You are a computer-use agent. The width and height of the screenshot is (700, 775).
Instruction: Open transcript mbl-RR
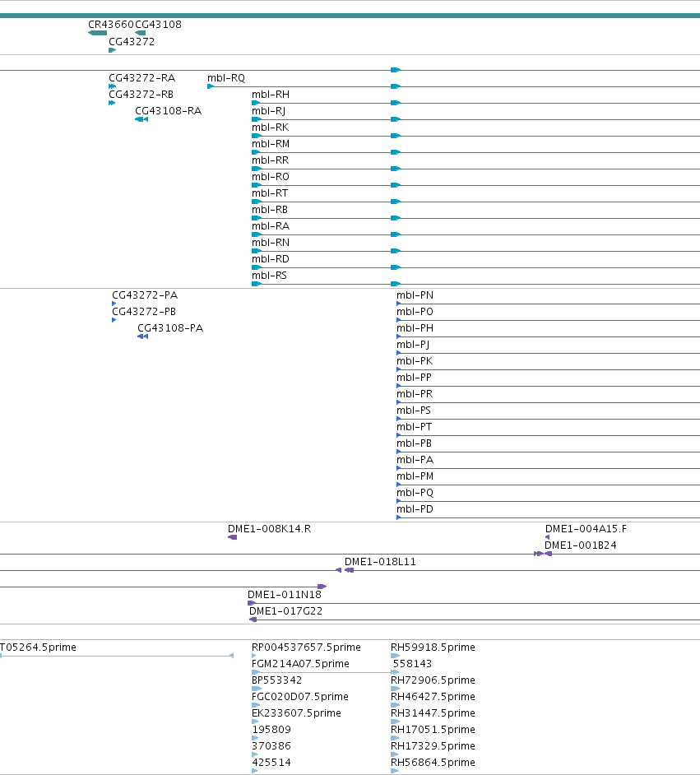coord(271,160)
